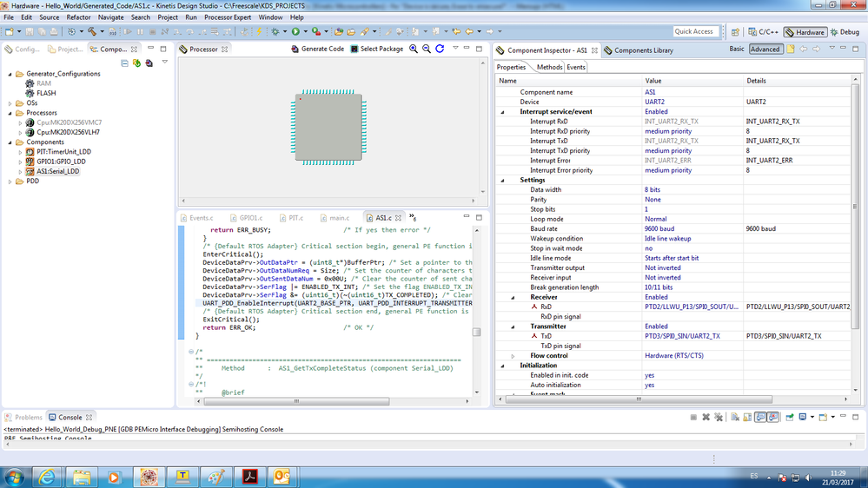The width and height of the screenshot is (868, 488).
Task: Zoom out of the Processor view
Action: (427, 49)
